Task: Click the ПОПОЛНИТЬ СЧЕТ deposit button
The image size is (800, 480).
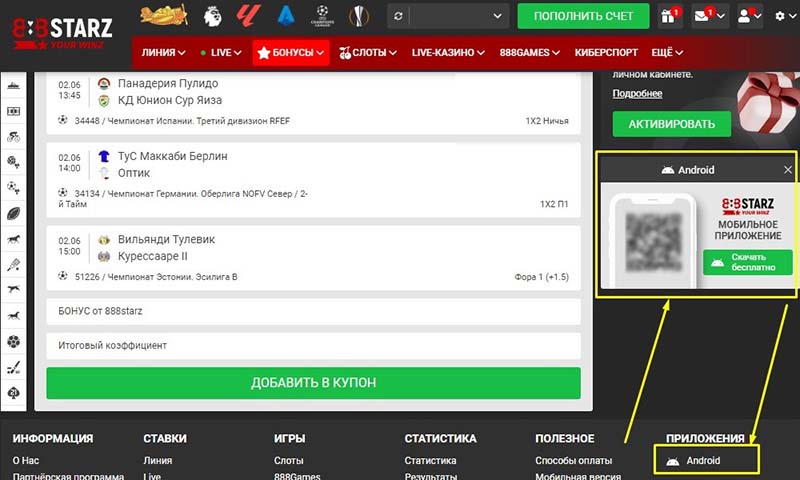Action: pos(583,16)
